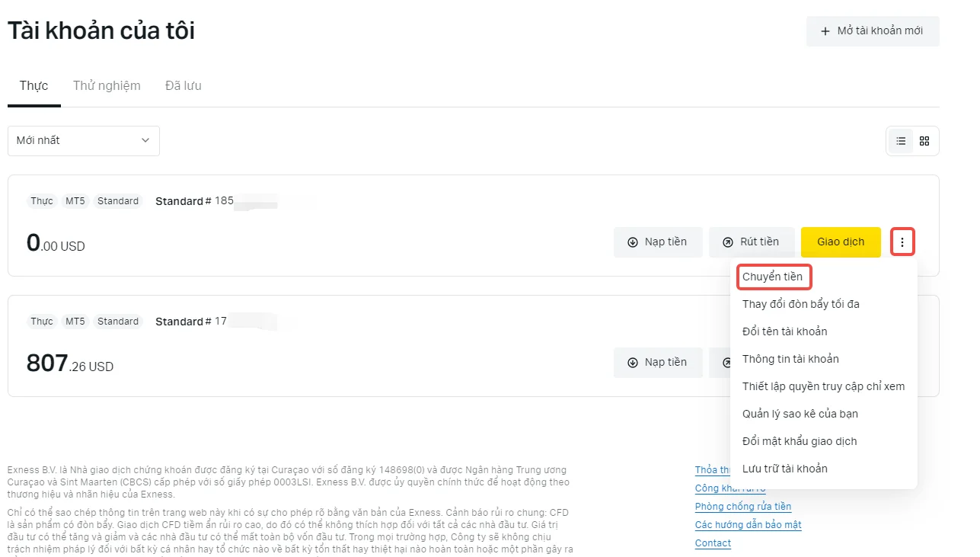The width and height of the screenshot is (980, 557).
Task: Open Thông tin tài khoản menu item
Action: (x=790, y=359)
